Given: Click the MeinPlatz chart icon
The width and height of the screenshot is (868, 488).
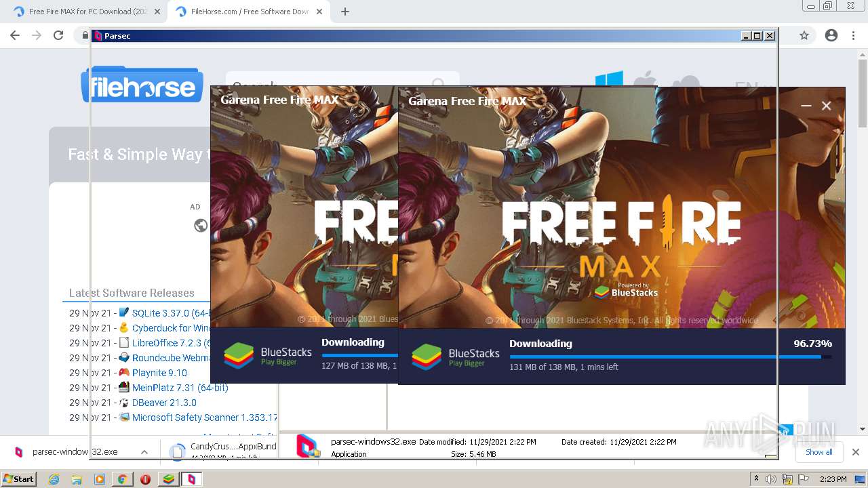Looking at the screenshot, I should point(124,387).
